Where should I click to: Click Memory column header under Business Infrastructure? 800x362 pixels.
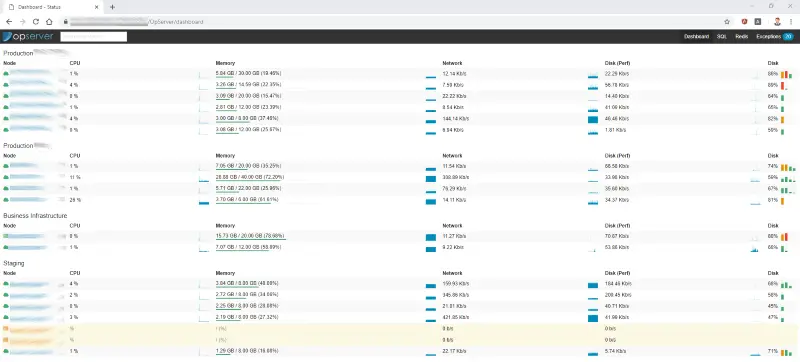point(225,225)
